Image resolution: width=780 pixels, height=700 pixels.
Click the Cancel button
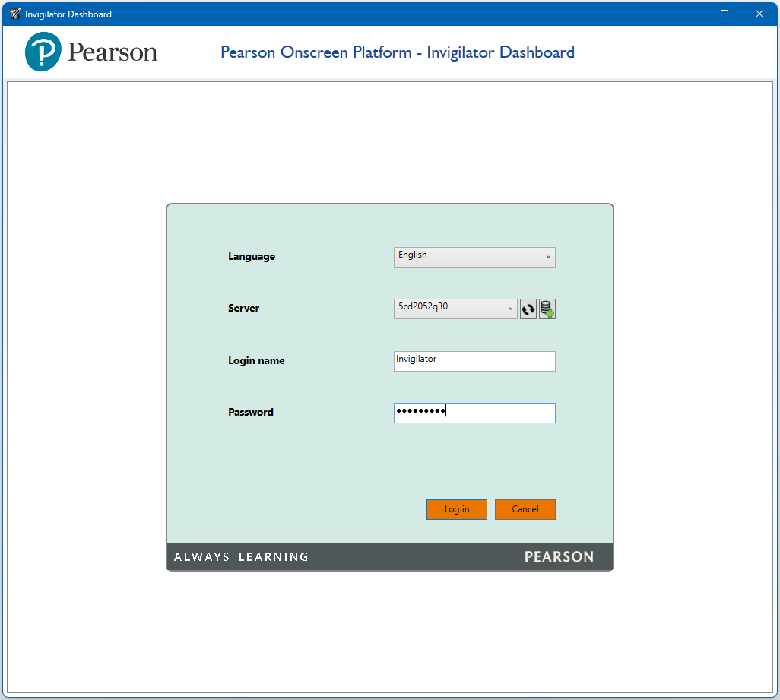click(525, 509)
